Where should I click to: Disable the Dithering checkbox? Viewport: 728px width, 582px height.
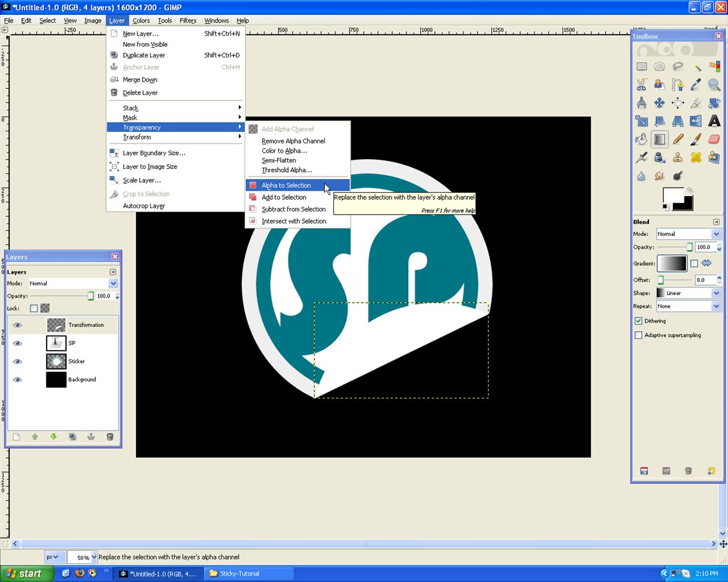pyautogui.click(x=639, y=321)
